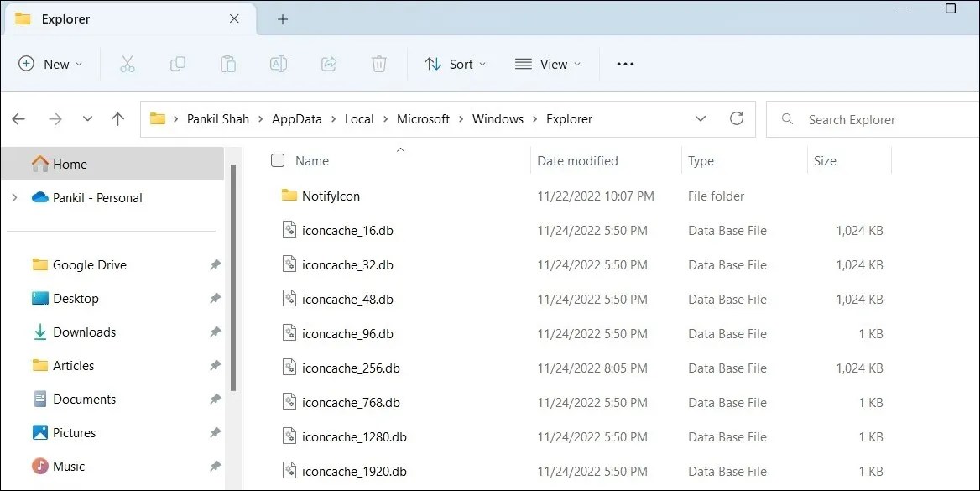
Task: Click the pin icon beside Articles
Action: pyautogui.click(x=215, y=365)
